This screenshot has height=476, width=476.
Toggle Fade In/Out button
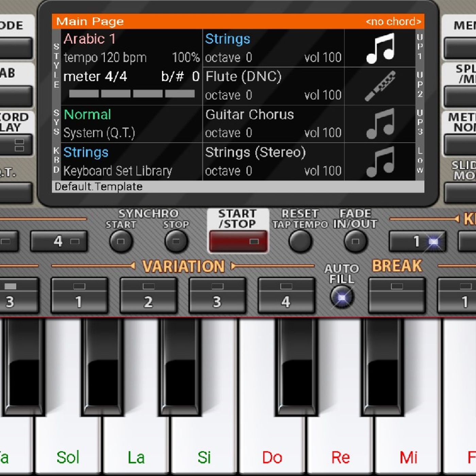[355, 241]
